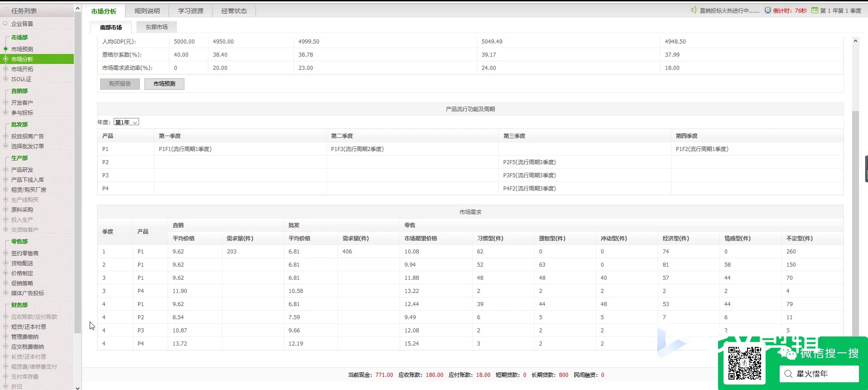The image size is (868, 390).
Task: Open 投放招商广告 task
Action: pos(28,136)
